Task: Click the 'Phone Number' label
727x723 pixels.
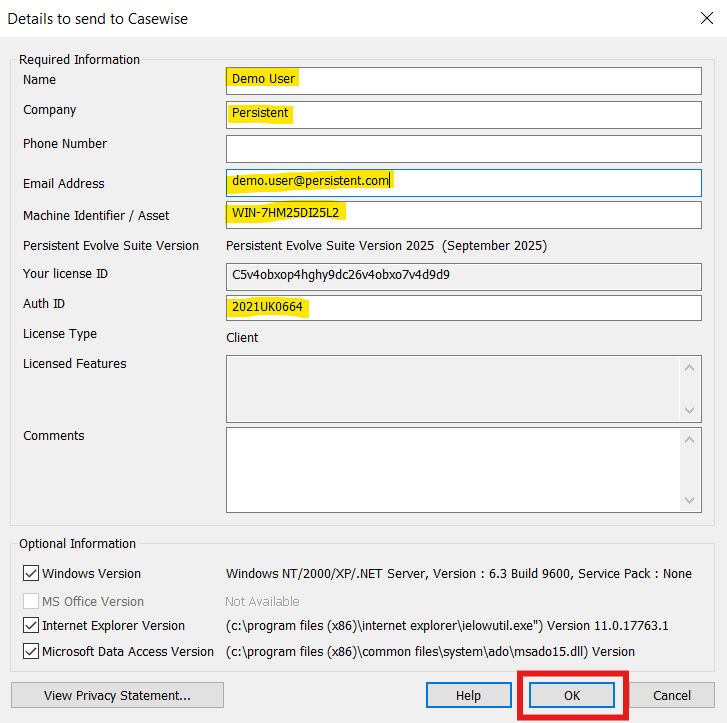Action: tap(65, 144)
